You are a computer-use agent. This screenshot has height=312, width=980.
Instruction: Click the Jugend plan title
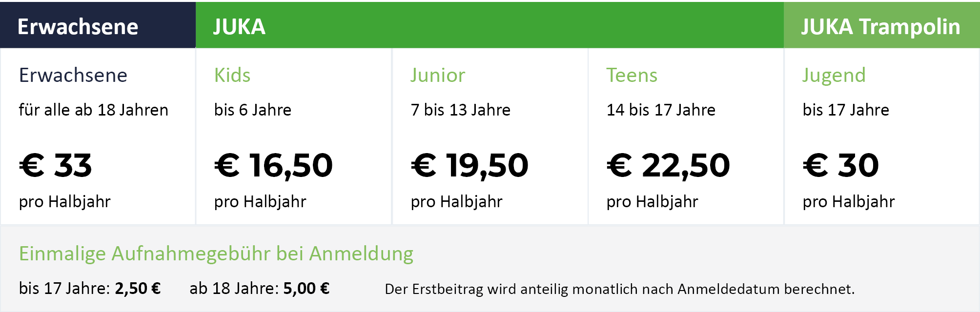click(834, 76)
